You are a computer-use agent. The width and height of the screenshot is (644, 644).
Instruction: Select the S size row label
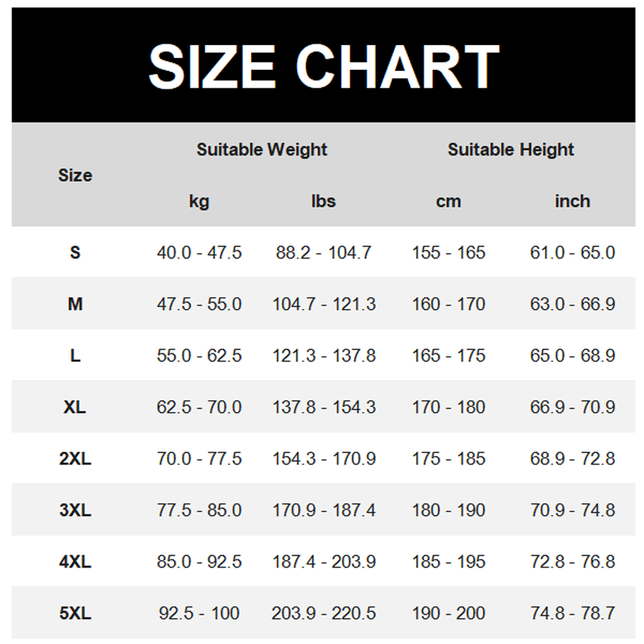[x=75, y=253]
